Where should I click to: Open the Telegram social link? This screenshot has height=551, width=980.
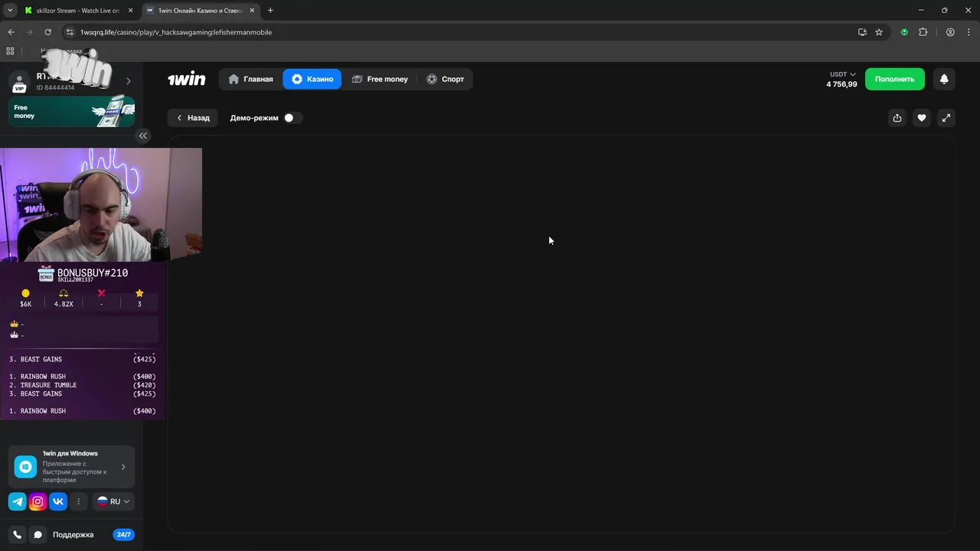pos(18,502)
